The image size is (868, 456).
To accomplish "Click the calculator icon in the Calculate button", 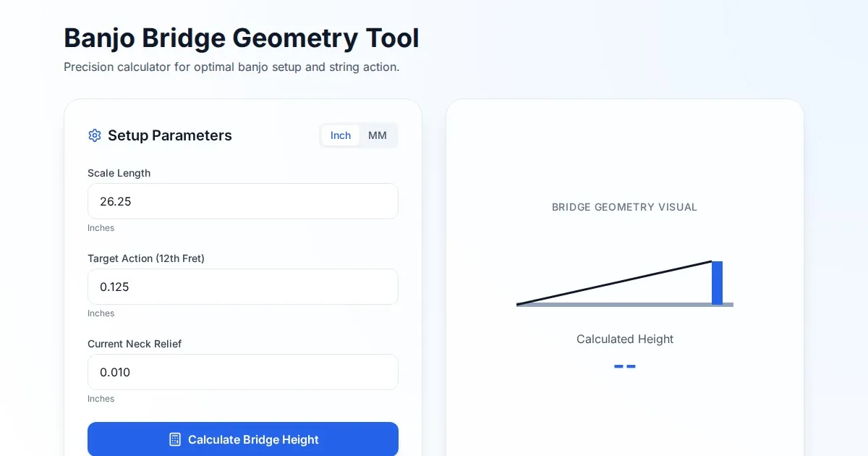I will 174,439.
